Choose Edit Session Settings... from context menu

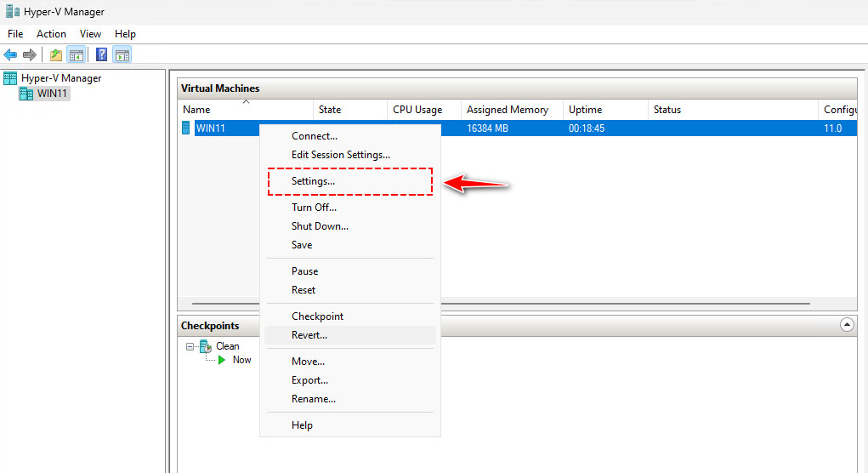pyautogui.click(x=350, y=155)
